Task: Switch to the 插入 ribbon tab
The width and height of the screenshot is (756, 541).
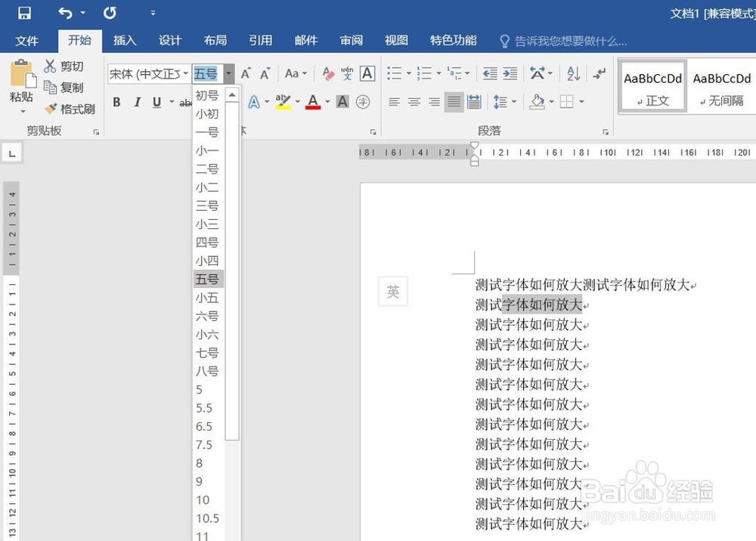Action: [x=124, y=41]
